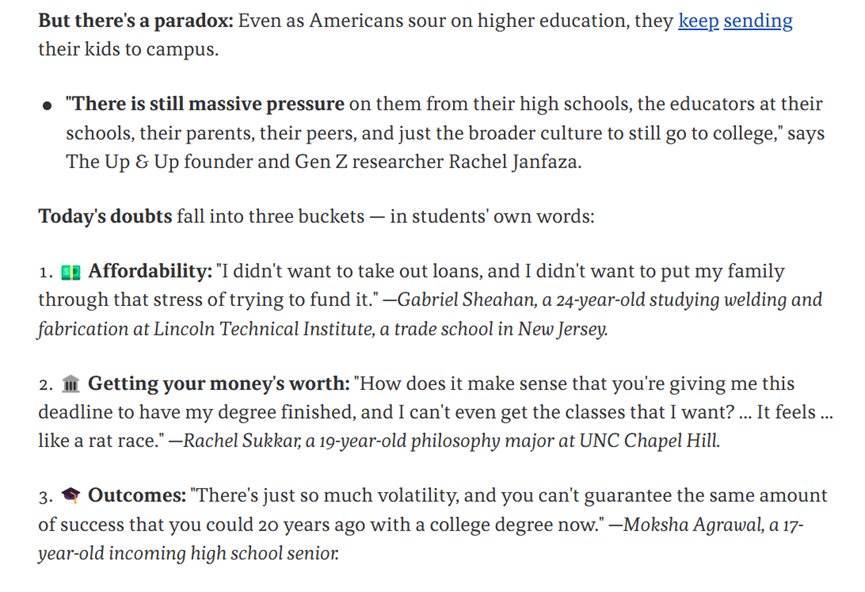Click the bold "But there's a paradox:" text
The image size is (865, 592).
136,21
